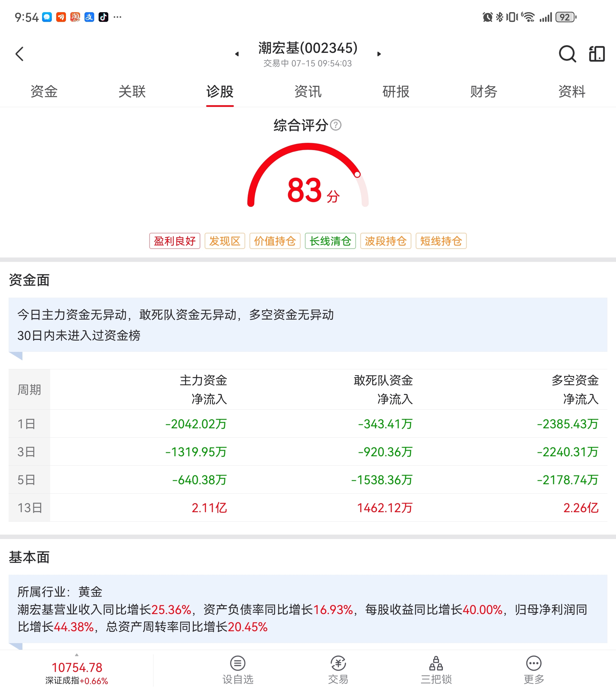The width and height of the screenshot is (616, 691).
Task: Switch to the previous stock with the left triangle
Action: pyautogui.click(x=237, y=54)
